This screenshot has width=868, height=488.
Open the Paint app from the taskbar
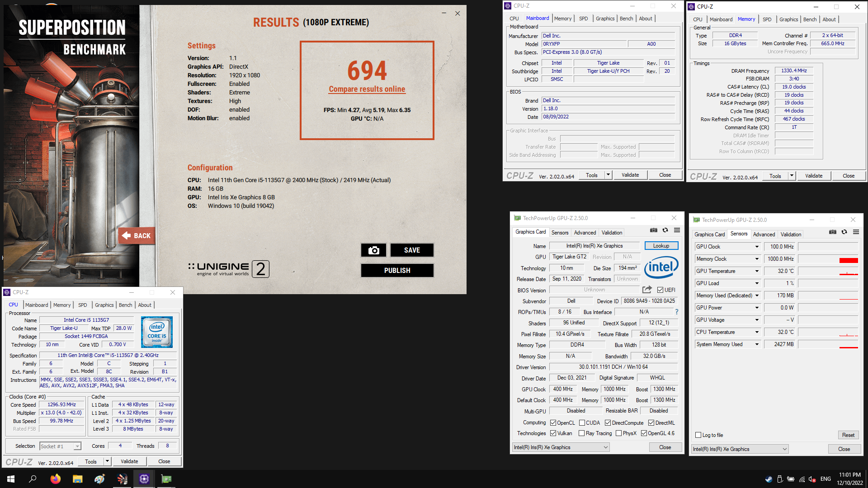[x=99, y=479]
